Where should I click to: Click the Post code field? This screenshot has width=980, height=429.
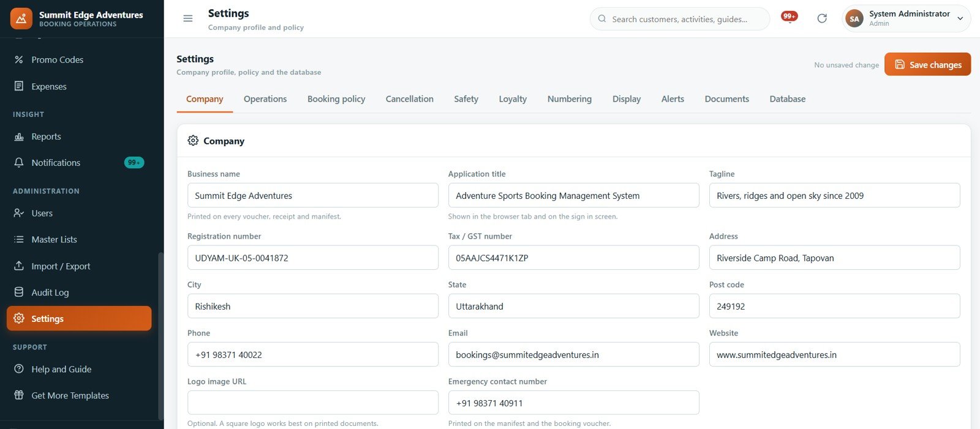(834, 306)
